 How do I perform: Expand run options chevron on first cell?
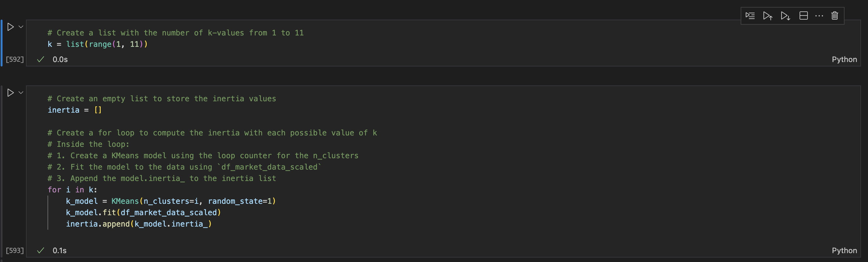click(x=20, y=27)
